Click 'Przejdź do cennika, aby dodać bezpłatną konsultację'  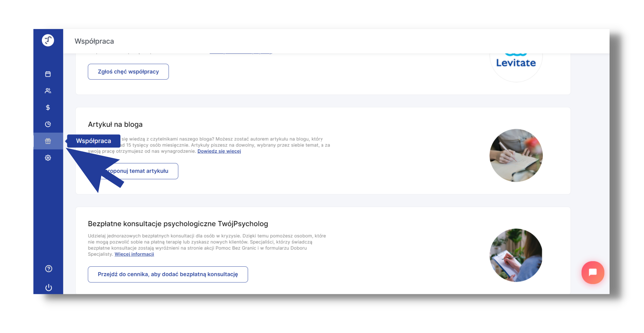[x=168, y=274]
